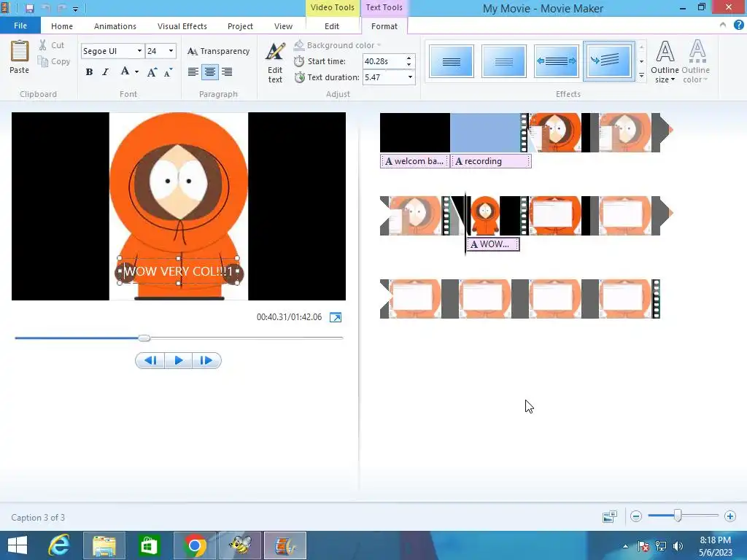
Task: Click the Start time clock icon
Action: click(x=299, y=61)
